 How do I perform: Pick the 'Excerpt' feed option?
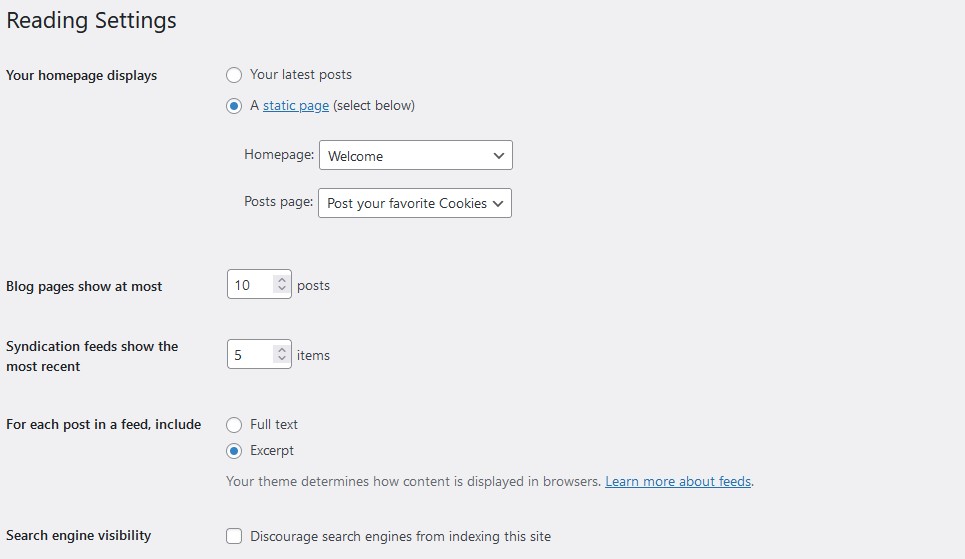[x=234, y=451]
